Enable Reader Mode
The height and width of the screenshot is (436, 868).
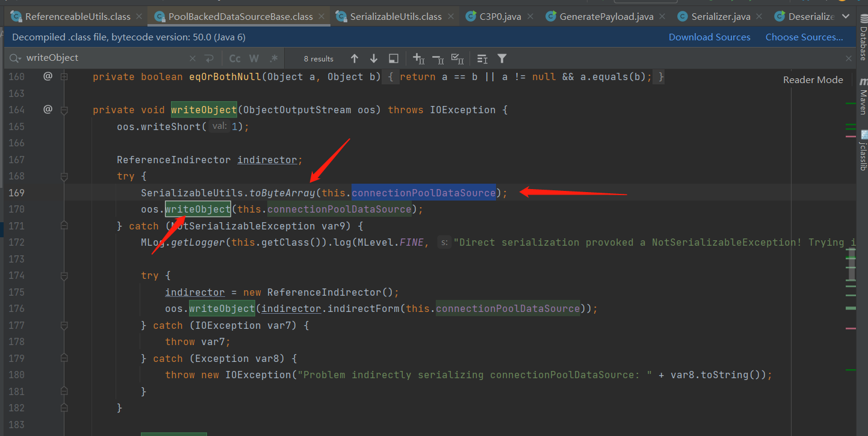tap(813, 79)
